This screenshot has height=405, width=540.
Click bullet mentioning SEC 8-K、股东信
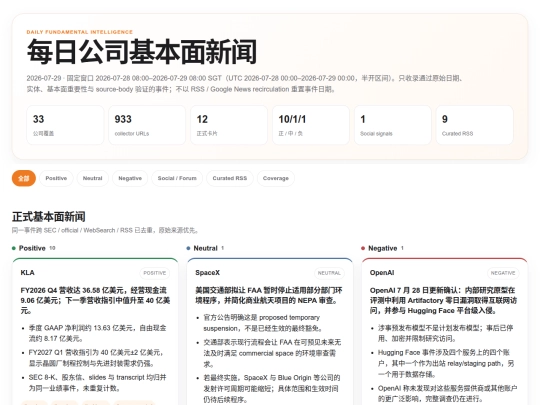coord(97,383)
